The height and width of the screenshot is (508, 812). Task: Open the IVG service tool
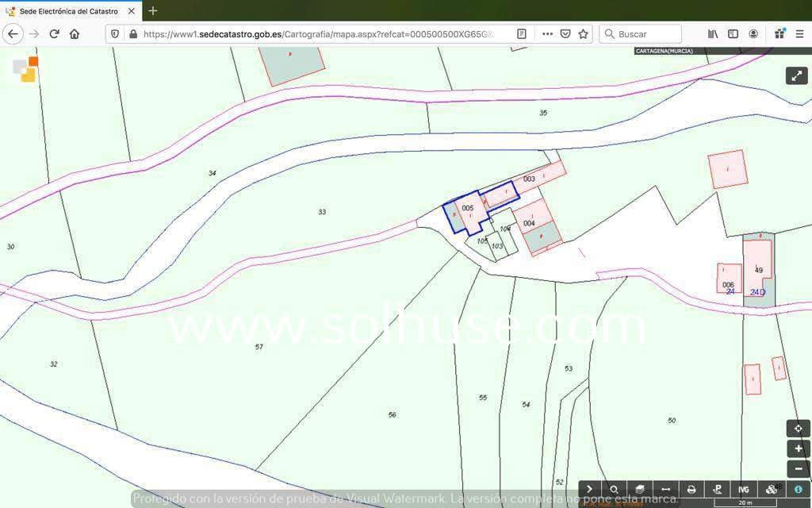(x=744, y=489)
